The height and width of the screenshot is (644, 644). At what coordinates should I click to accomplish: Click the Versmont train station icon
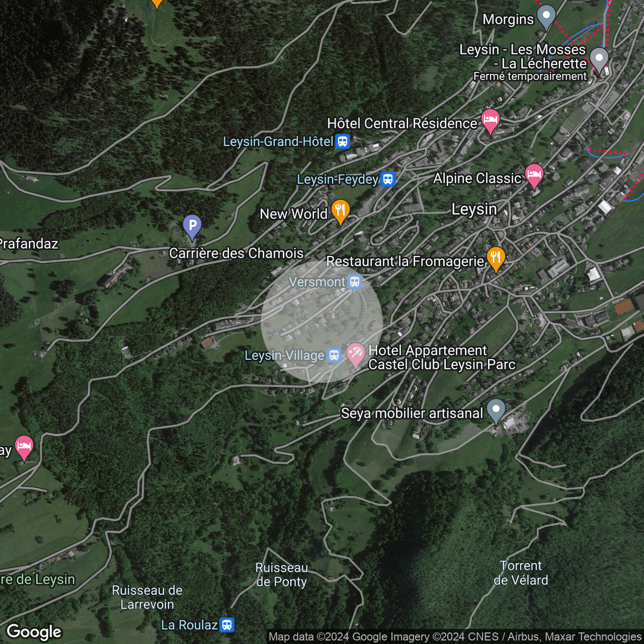coord(355,282)
